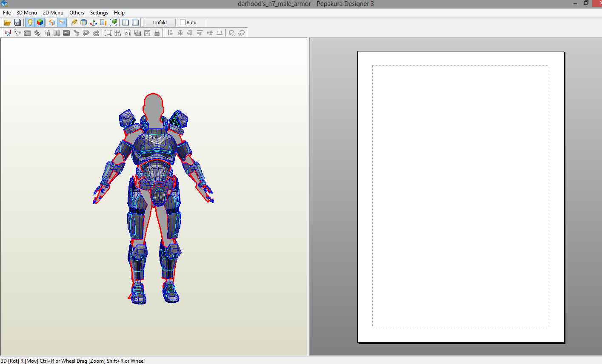Select the insert image tool icon
This screenshot has width=602, height=364.
point(66,33)
